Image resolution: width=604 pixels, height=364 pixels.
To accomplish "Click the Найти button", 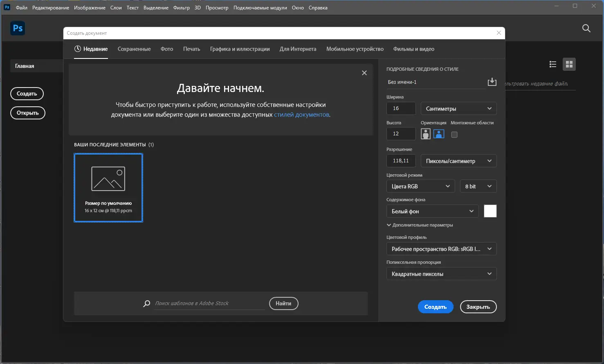I will pos(283,303).
